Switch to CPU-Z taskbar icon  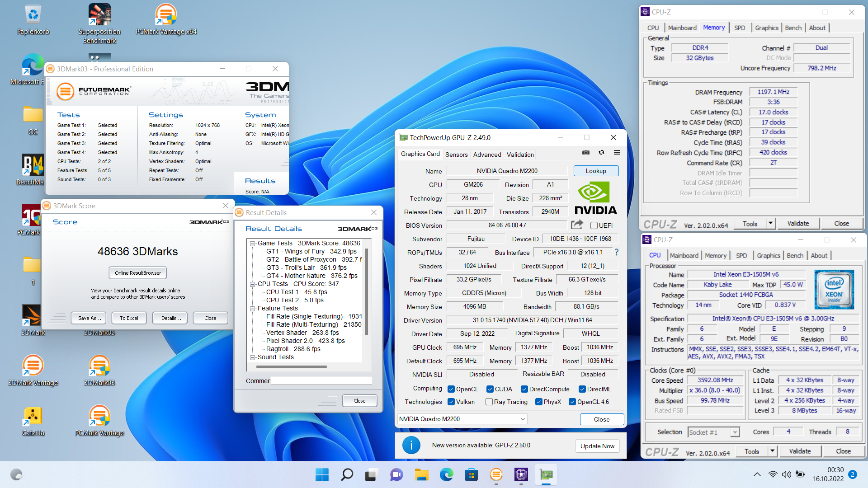pyautogui.click(x=521, y=474)
